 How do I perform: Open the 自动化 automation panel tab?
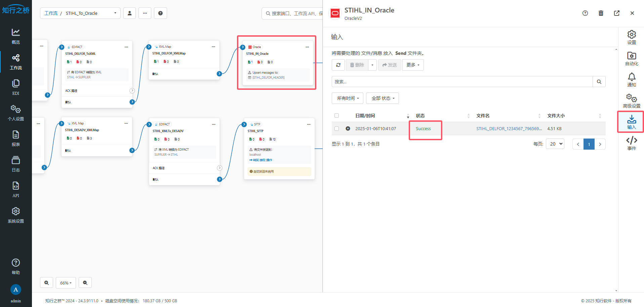point(631,59)
